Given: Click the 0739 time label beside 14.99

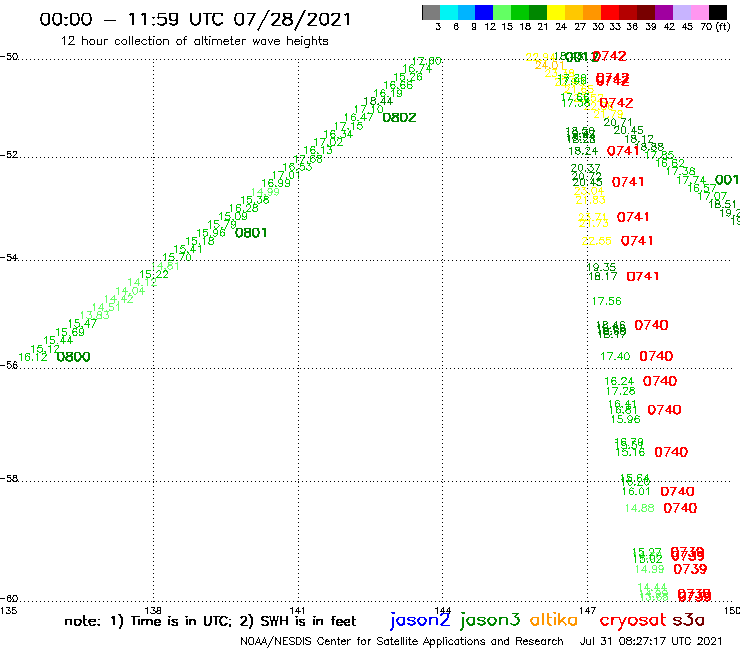Looking at the screenshot, I should point(690,569).
